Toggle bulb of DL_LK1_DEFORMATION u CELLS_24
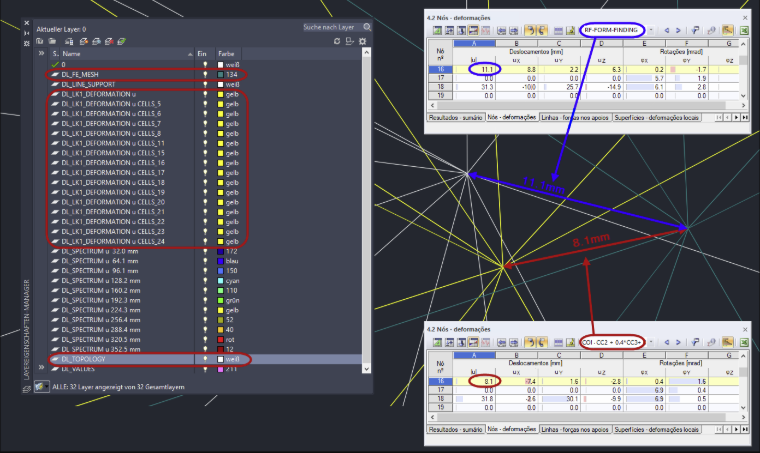 tap(206, 241)
